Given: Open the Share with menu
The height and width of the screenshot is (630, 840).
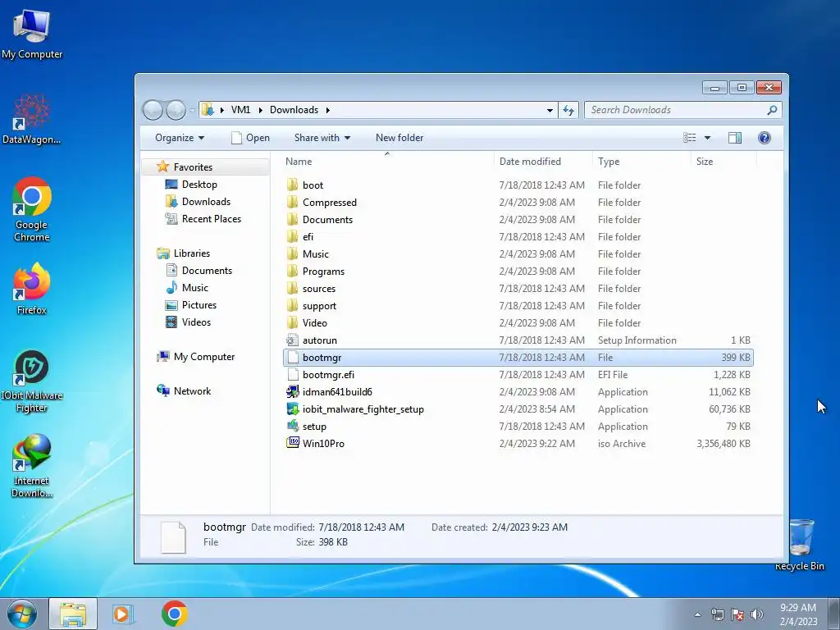Looking at the screenshot, I should click(x=322, y=138).
